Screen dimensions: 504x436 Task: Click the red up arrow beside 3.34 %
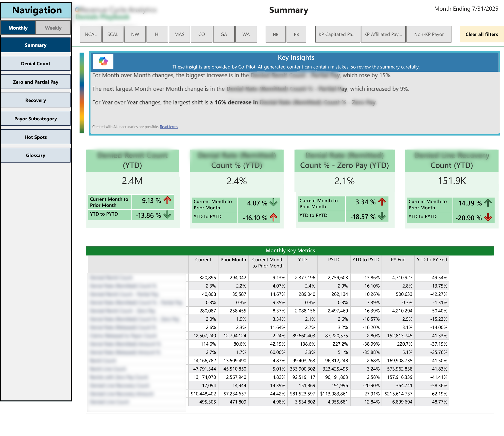coord(382,202)
